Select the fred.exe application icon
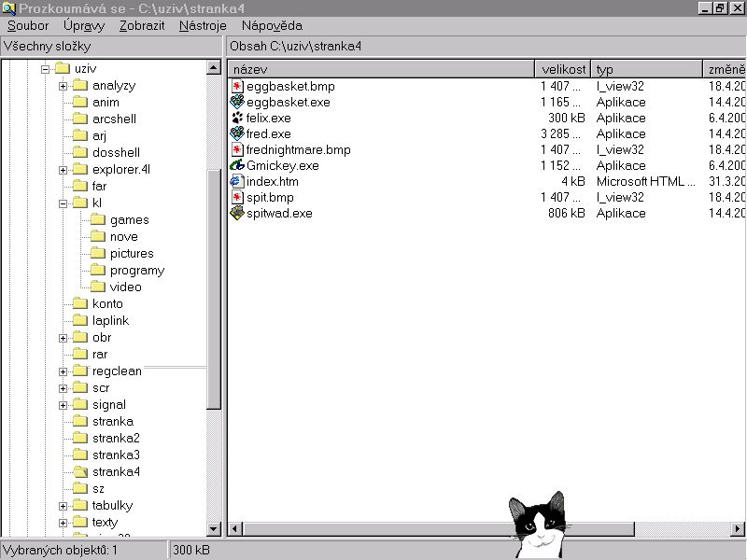Viewport: 747px width, 560px height. click(237, 134)
